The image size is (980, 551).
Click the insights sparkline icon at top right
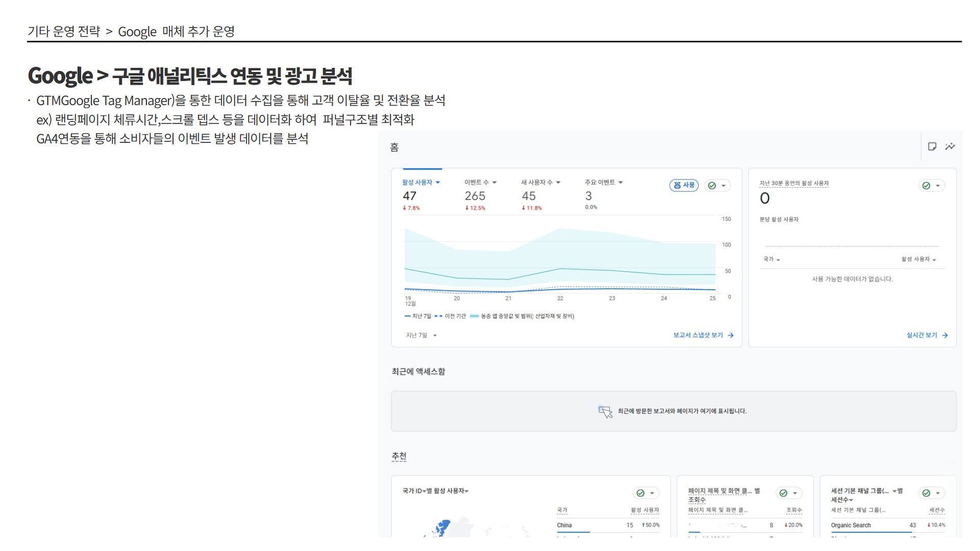click(950, 146)
